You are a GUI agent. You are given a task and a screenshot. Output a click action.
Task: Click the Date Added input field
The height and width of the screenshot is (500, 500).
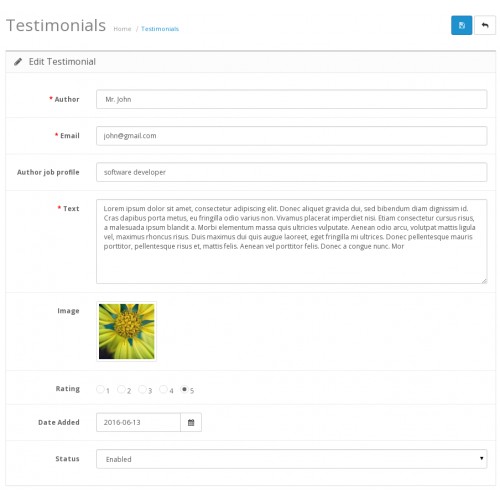tap(138, 422)
